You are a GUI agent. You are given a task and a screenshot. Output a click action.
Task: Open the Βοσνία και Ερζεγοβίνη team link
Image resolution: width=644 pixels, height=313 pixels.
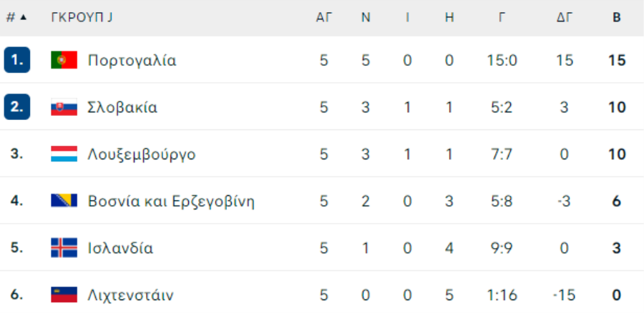point(171,202)
